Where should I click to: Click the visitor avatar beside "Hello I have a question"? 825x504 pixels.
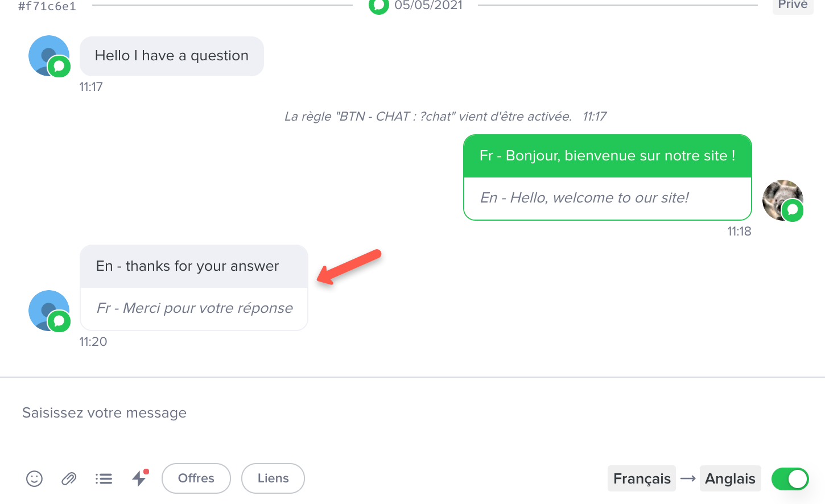(x=49, y=56)
